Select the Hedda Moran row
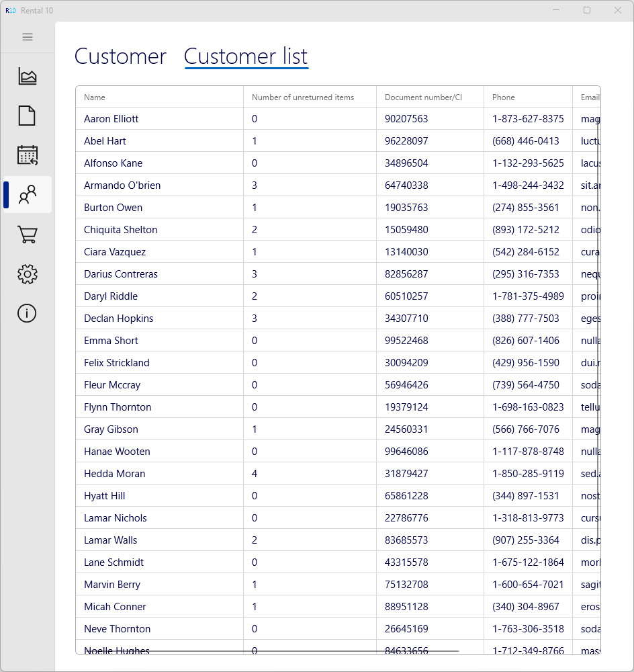The image size is (634, 672). click(x=115, y=474)
